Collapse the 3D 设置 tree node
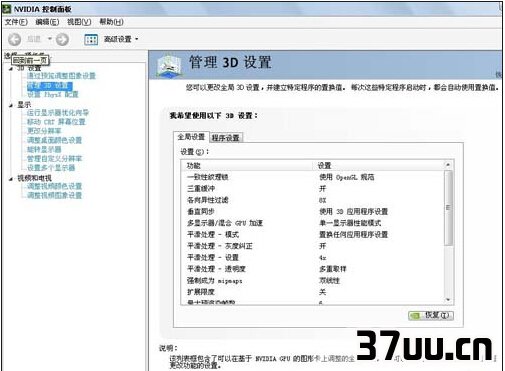Screen dimensions: 505x371 (x=11, y=68)
